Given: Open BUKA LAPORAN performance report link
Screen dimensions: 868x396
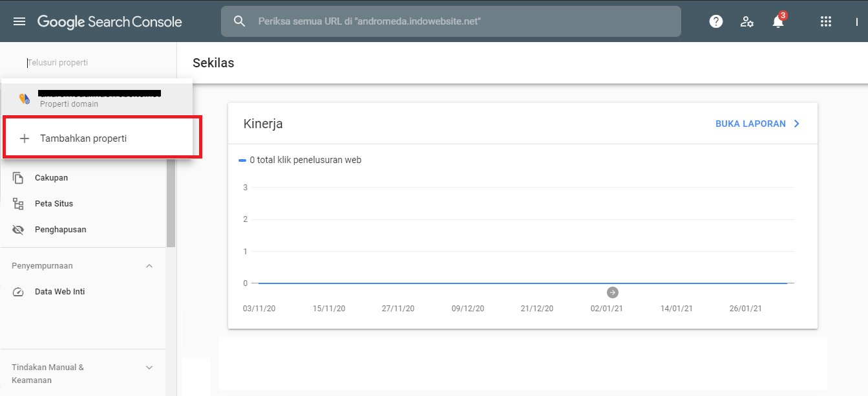Looking at the screenshot, I should point(752,123).
